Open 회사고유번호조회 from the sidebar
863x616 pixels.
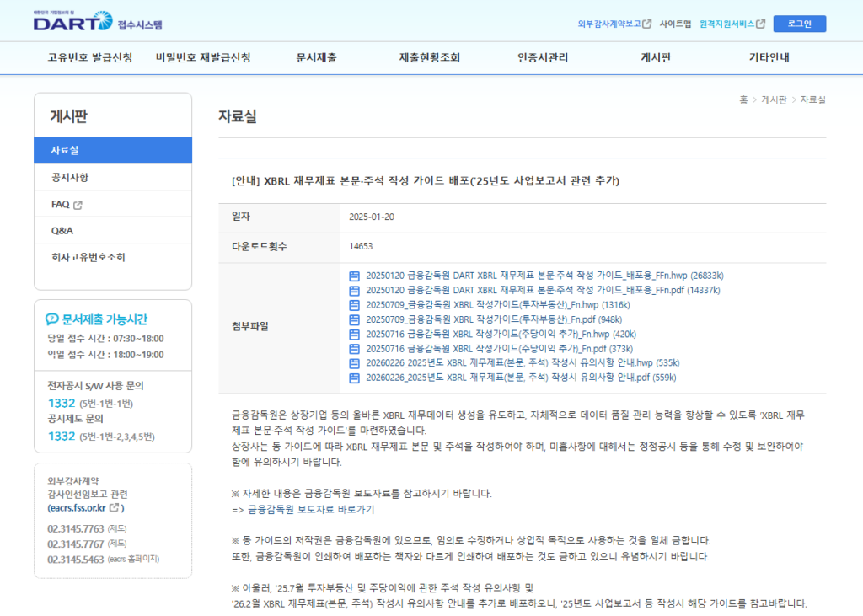click(94, 257)
